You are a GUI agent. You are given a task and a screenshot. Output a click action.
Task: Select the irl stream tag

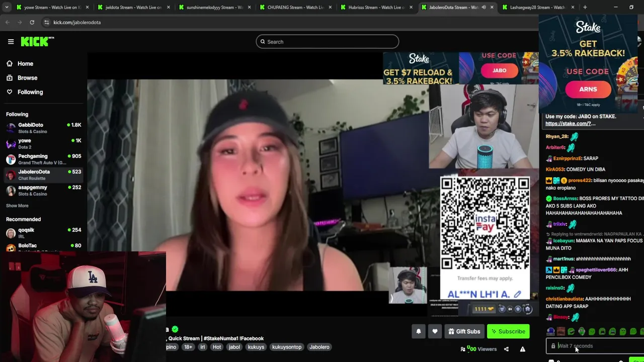click(x=203, y=347)
